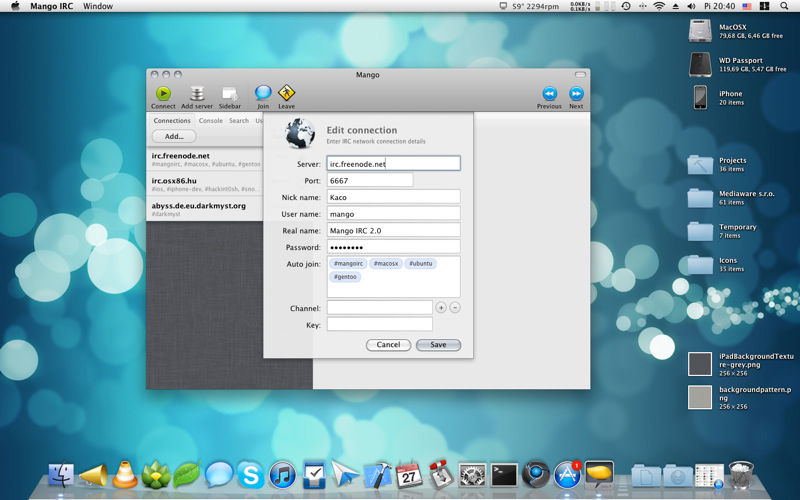Open the Mango IRC application menu
The width and height of the screenshot is (800, 500).
(x=52, y=6)
